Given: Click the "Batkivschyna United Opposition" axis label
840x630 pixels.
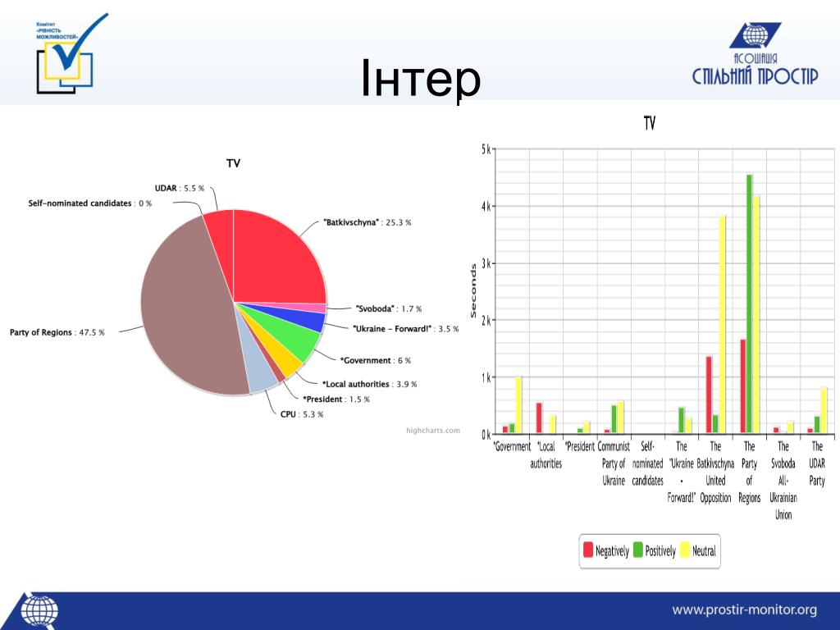Looking at the screenshot, I should (x=715, y=472).
